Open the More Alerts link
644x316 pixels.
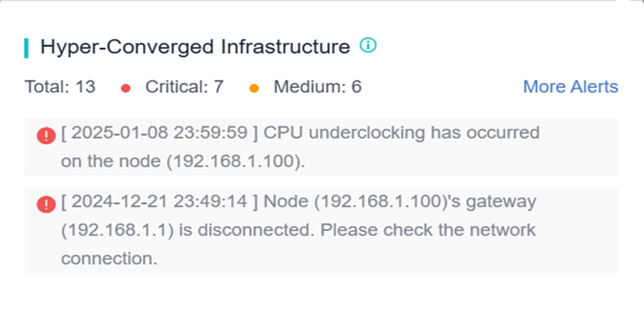[570, 87]
